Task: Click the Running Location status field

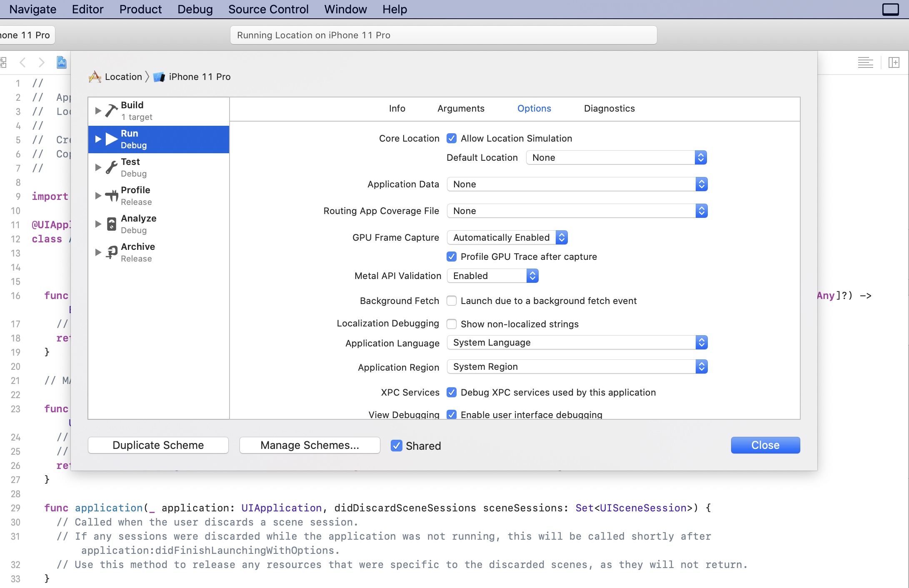Action: click(443, 35)
